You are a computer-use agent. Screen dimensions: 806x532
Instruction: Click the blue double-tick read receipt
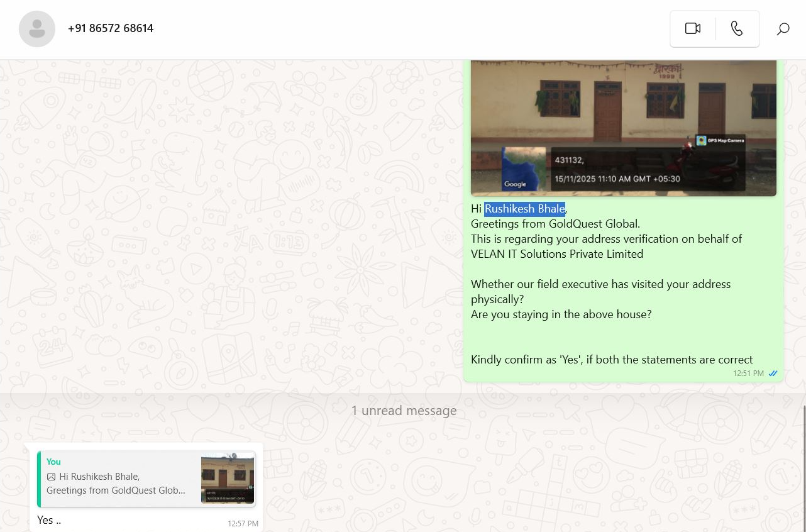pyautogui.click(x=773, y=374)
